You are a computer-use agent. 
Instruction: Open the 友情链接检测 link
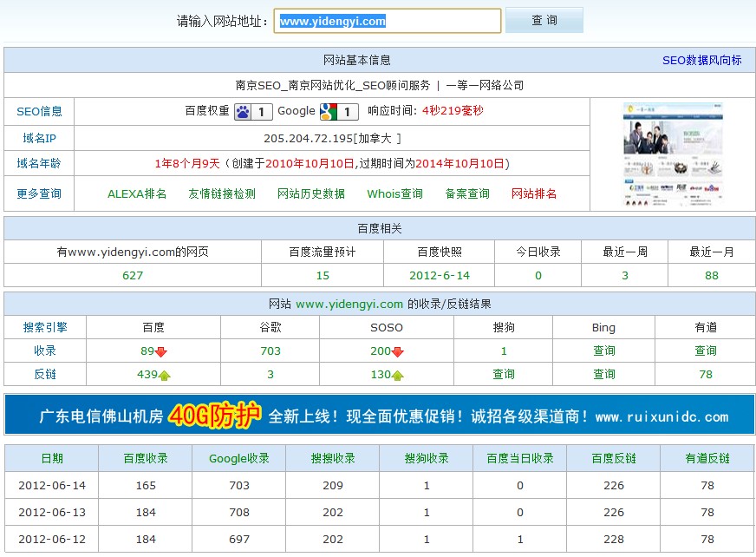[x=222, y=194]
